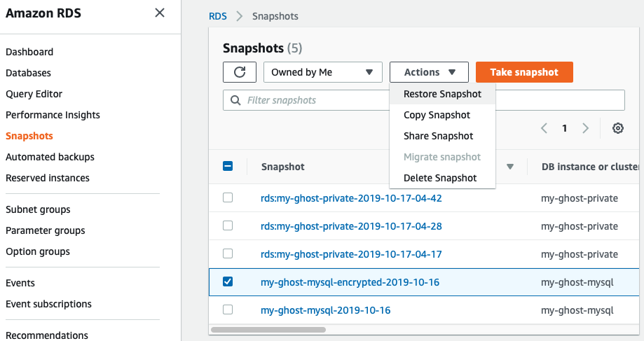Go to Databases in sidebar
The image size is (644, 341).
[28, 73]
